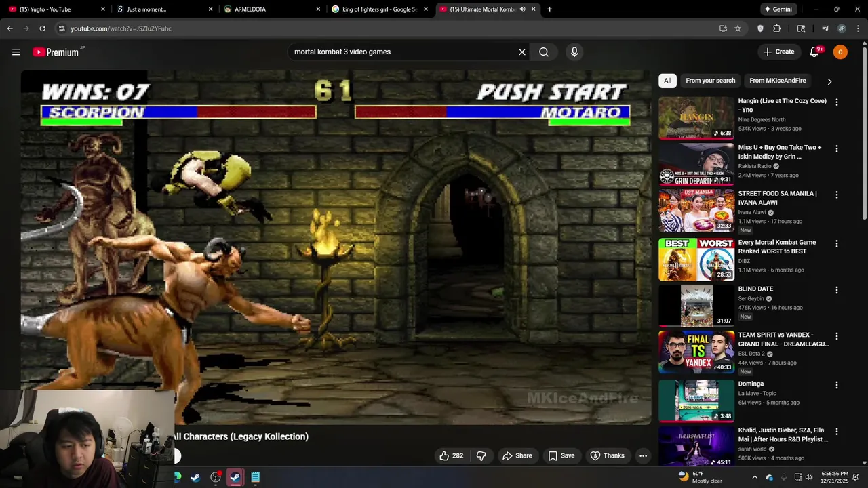Open Nine Degrees North channel name
Viewport: 868px width, 488px height.
pyautogui.click(x=762, y=120)
